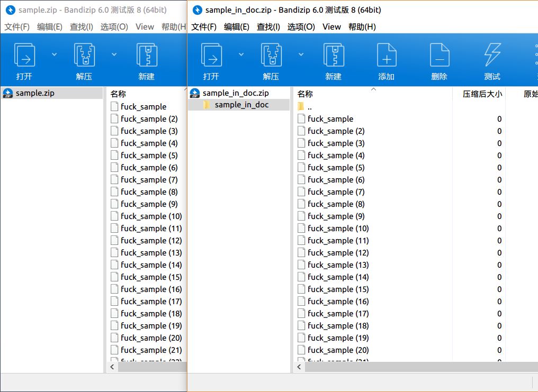
Task: Click the Add (添加) toolbar icon
Action: [387, 55]
